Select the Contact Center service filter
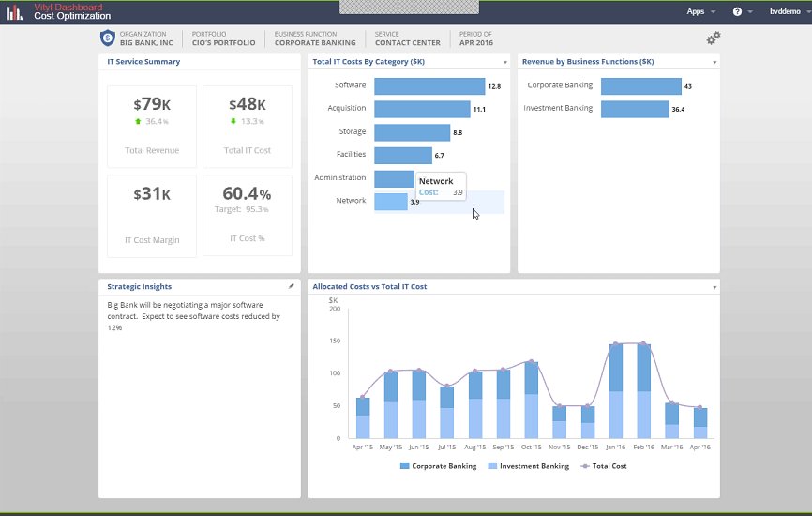The width and height of the screenshot is (812, 516). 408,38
